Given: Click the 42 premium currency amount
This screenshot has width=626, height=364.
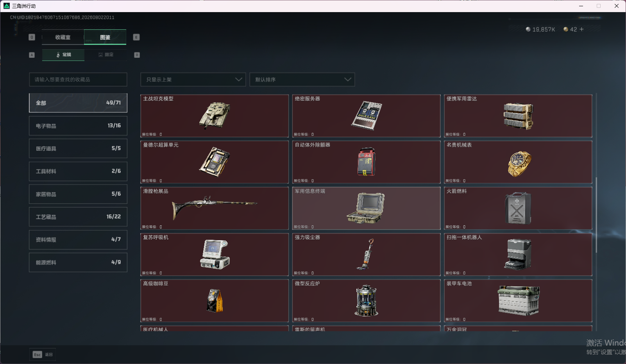Looking at the screenshot, I should (x=573, y=30).
